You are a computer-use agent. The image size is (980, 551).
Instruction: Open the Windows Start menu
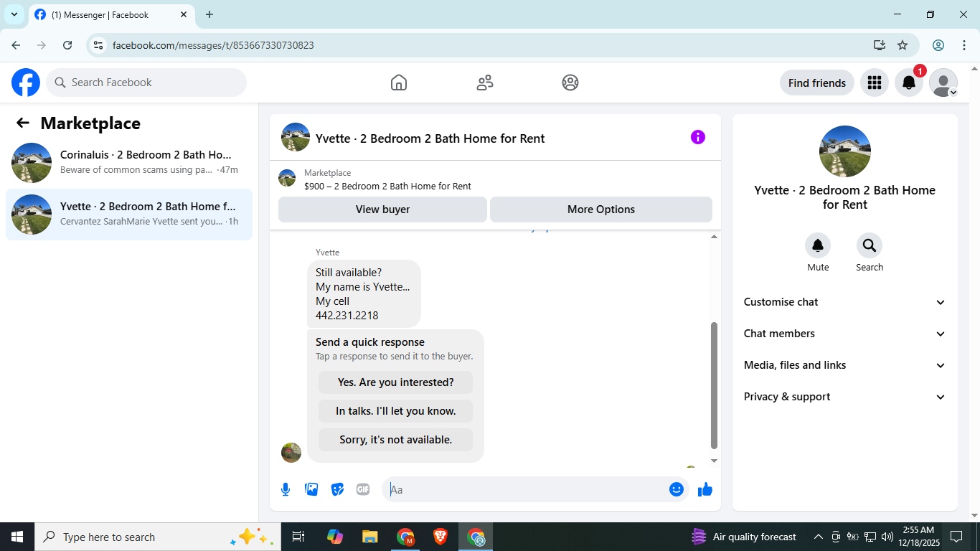[17, 537]
